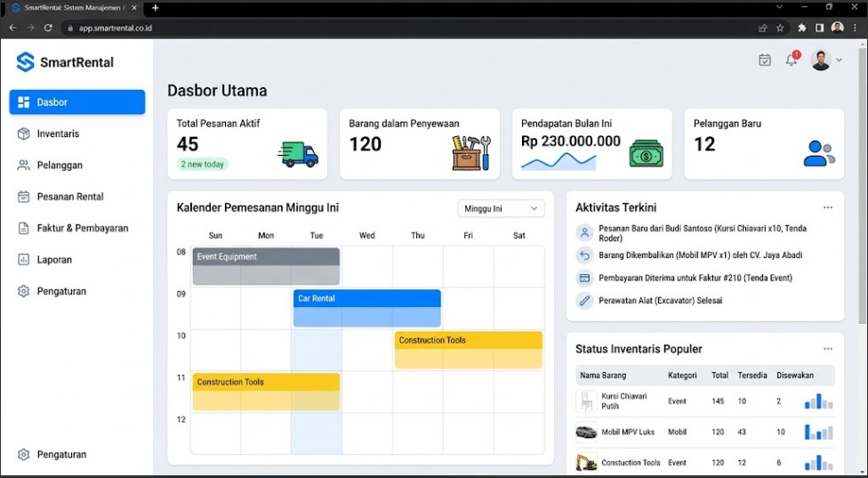The height and width of the screenshot is (478, 868).
Task: Open Status Inventaris Populer options menu
Action: pos(828,349)
